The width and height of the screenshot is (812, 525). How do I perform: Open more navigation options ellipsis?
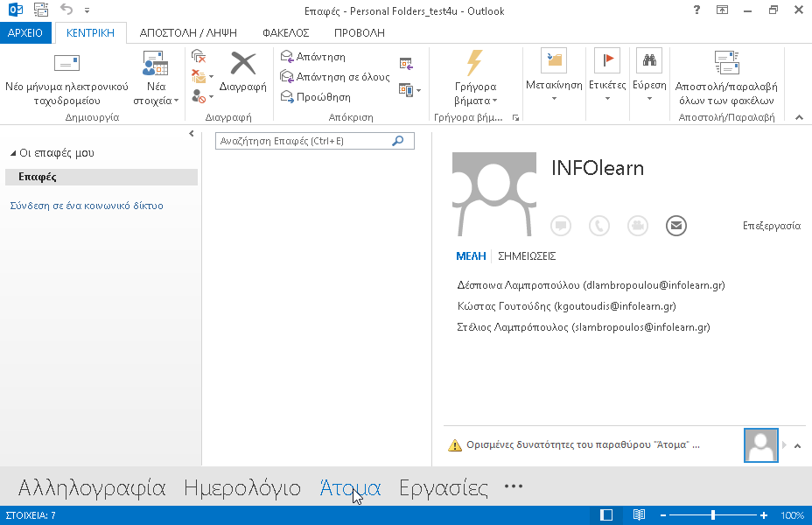tap(514, 486)
